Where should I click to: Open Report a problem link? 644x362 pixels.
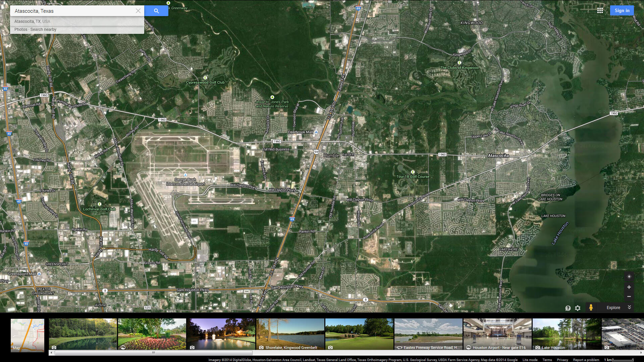coord(586,360)
